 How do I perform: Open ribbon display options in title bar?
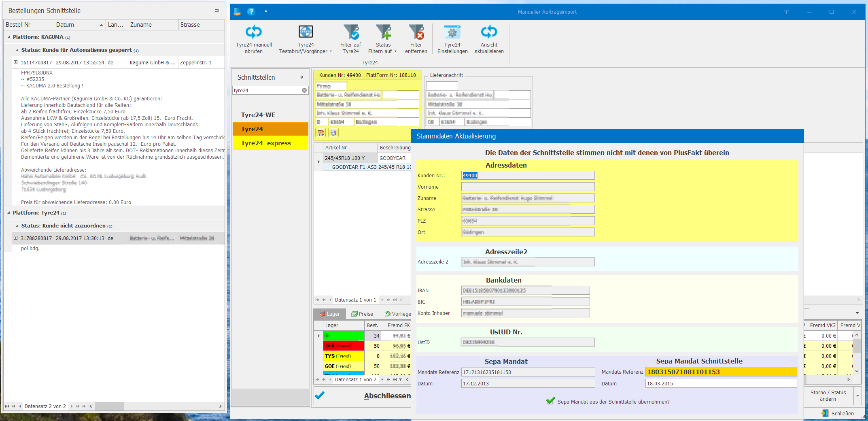pos(786,12)
